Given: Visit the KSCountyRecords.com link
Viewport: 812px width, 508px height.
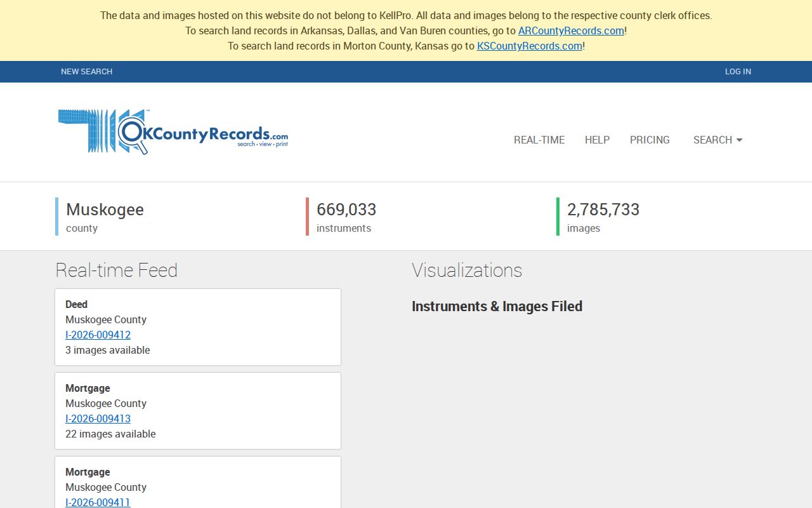Looking at the screenshot, I should tap(530, 46).
